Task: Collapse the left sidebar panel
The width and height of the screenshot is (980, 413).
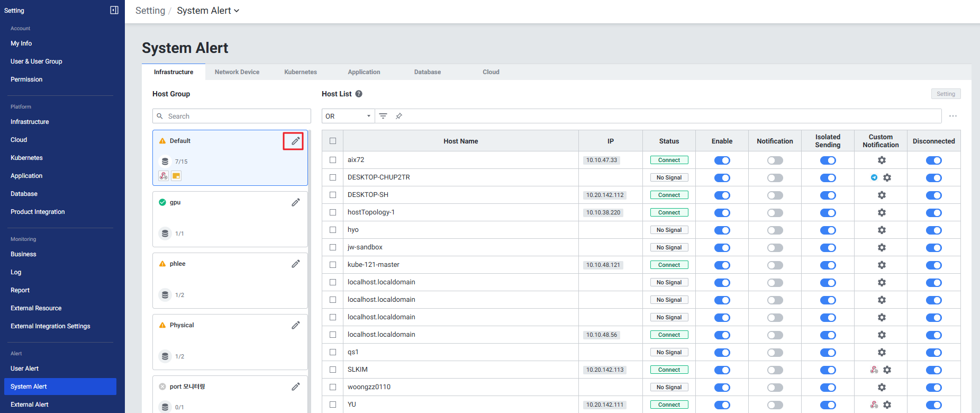Action: coord(114,10)
